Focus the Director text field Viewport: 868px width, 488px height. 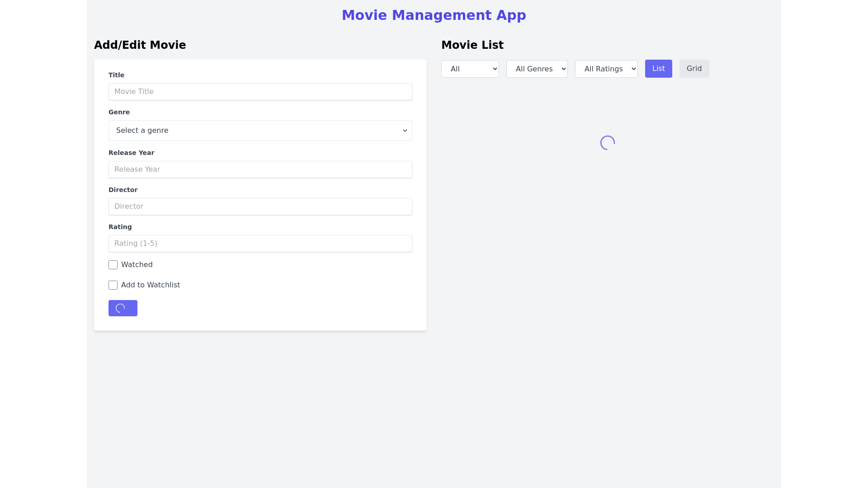coord(260,206)
